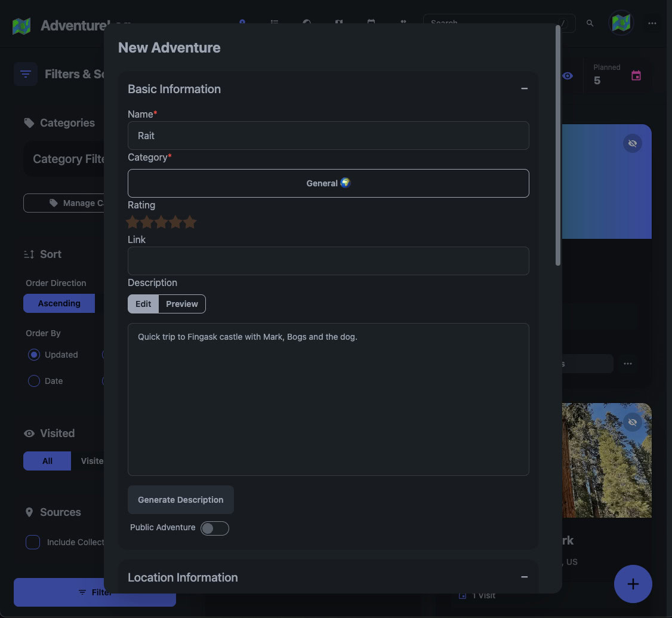Click the crossed-eye icon on blue card
672x618 pixels.
pos(632,143)
